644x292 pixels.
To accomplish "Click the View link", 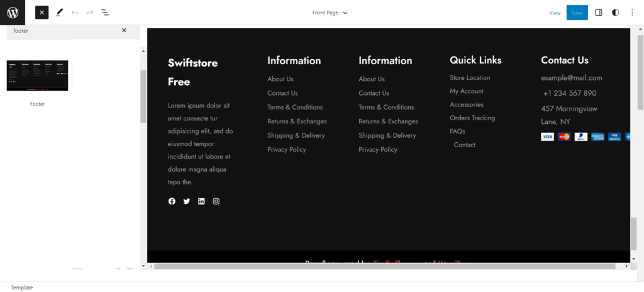I will point(555,13).
